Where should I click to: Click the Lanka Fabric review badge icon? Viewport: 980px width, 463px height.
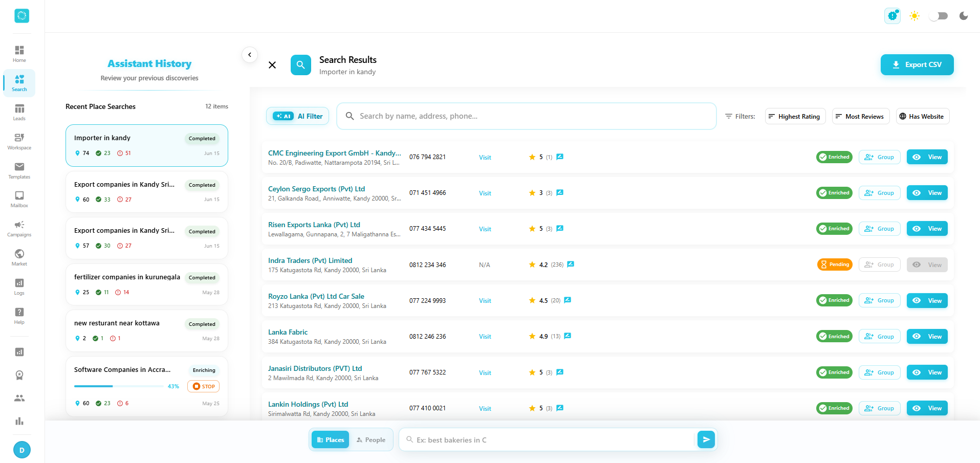tap(568, 336)
